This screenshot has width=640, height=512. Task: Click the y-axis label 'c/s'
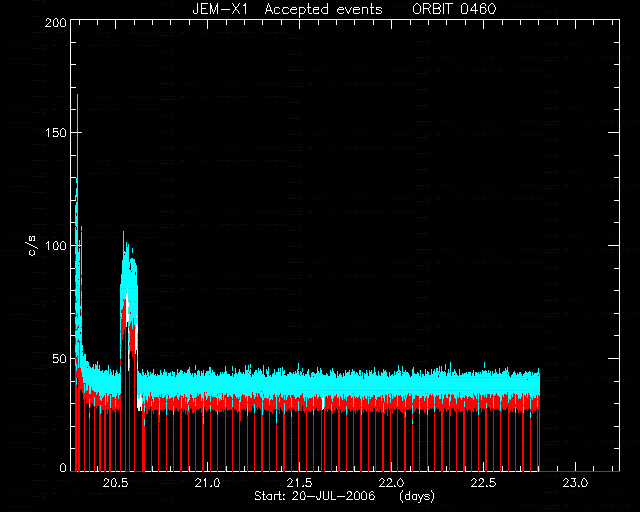coord(32,245)
